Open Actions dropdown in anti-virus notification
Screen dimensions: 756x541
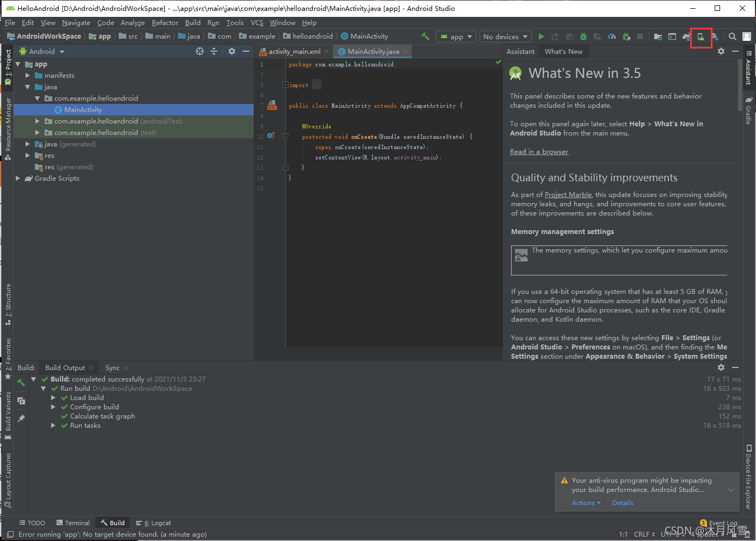[586, 503]
